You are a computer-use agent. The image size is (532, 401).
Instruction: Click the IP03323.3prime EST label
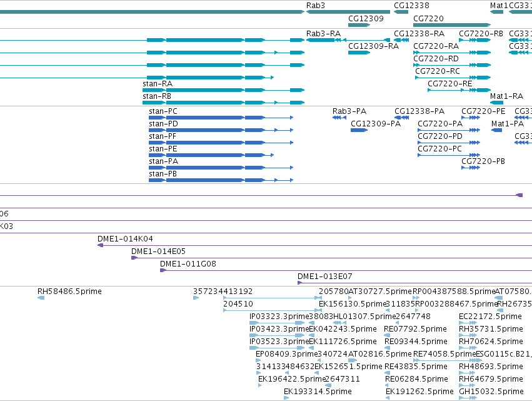click(279, 317)
